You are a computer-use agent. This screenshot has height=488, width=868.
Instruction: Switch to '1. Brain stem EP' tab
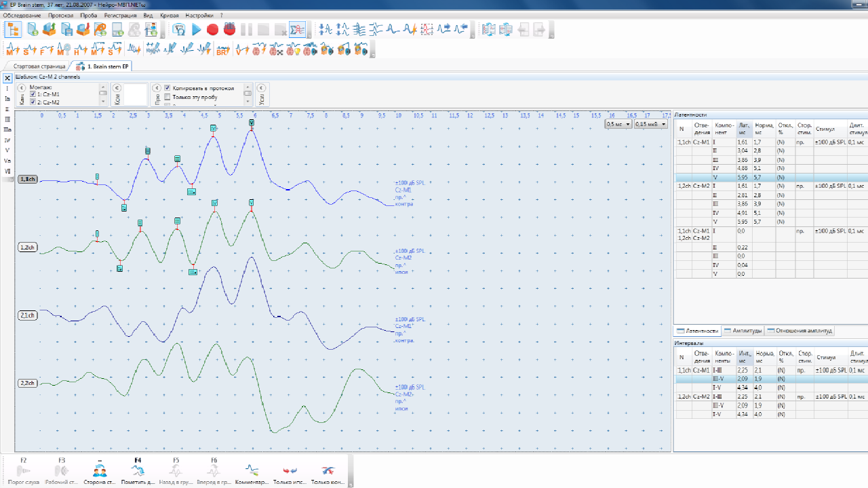(x=103, y=66)
